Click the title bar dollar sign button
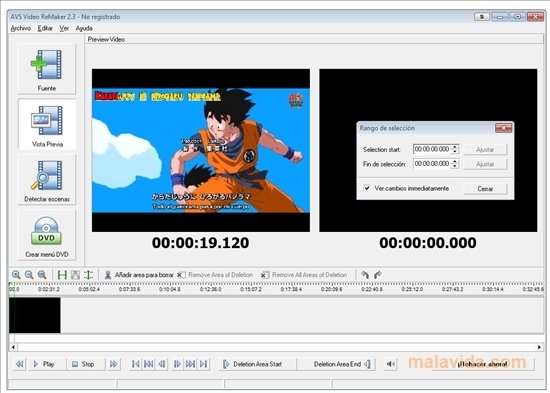This screenshot has height=393, width=550. click(482, 16)
